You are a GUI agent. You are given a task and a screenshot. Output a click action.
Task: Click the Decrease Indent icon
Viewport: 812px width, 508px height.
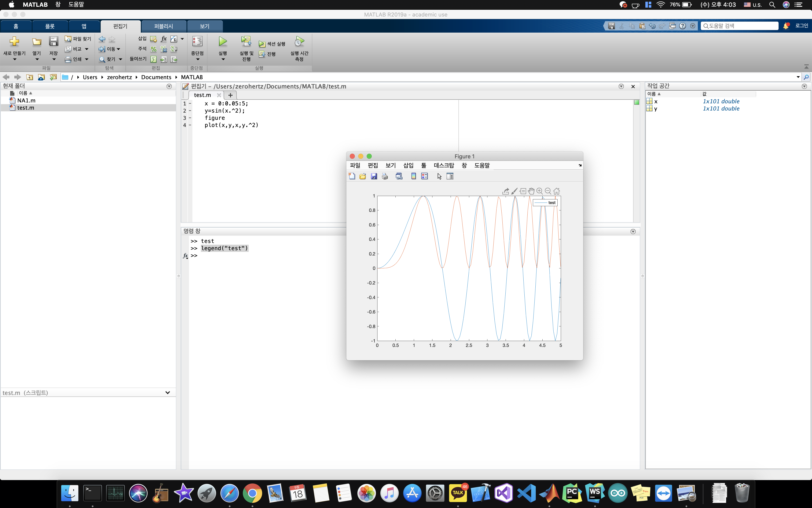tap(174, 59)
